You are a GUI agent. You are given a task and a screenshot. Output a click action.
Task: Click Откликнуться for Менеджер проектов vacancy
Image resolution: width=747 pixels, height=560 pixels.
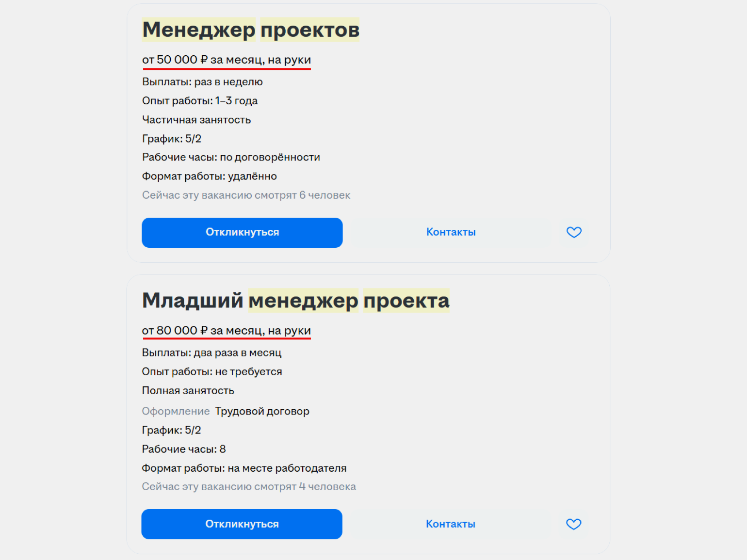tap(242, 232)
